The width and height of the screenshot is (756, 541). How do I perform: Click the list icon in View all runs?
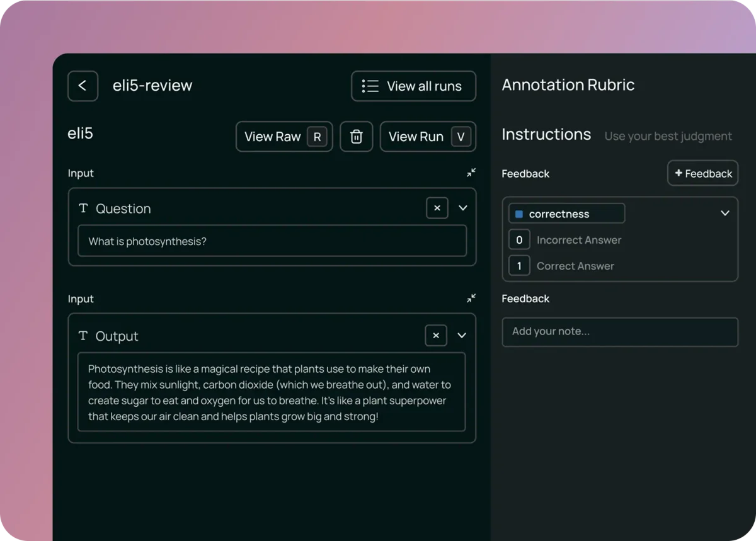click(x=370, y=86)
